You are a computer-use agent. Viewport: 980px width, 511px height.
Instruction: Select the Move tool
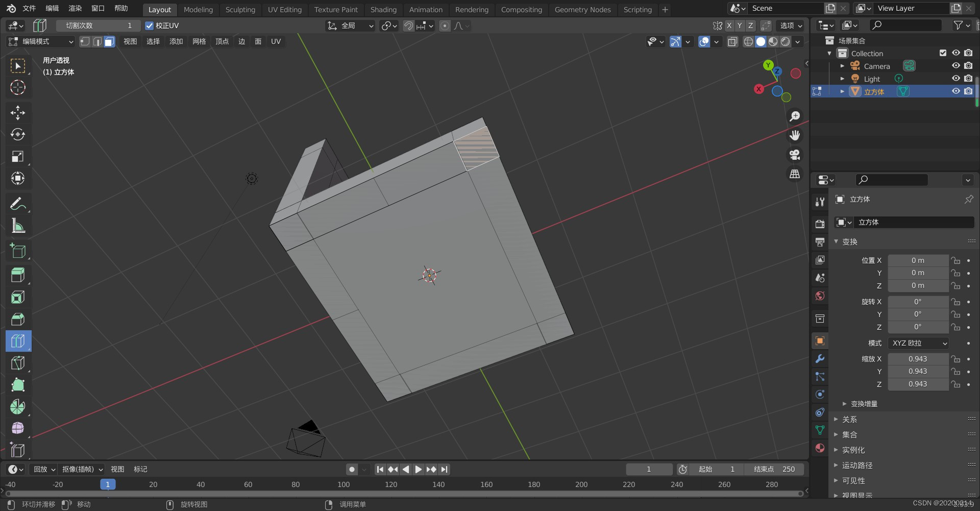point(18,113)
